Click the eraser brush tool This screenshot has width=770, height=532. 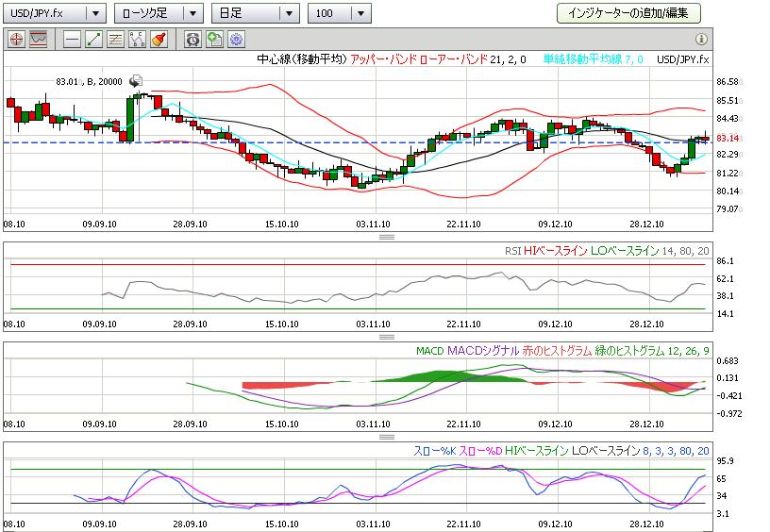click(x=159, y=40)
